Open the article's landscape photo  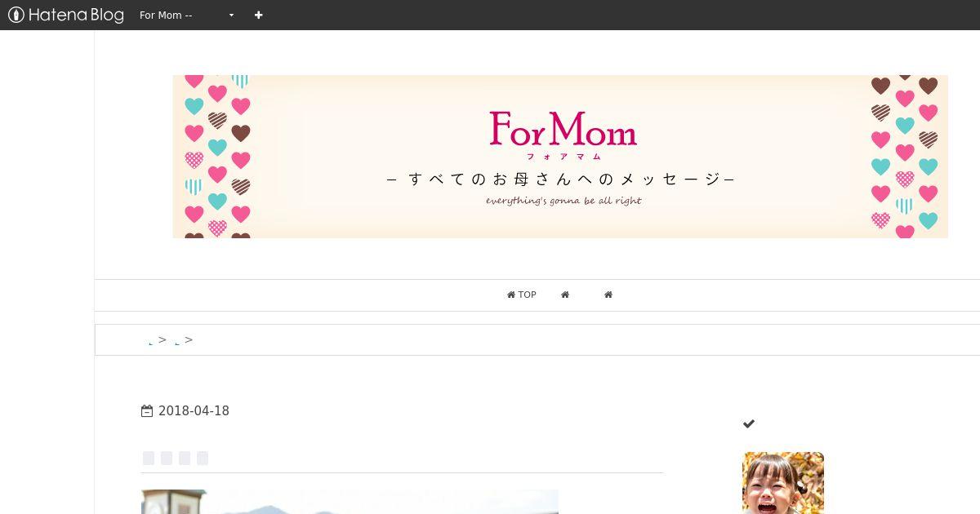[x=350, y=502]
